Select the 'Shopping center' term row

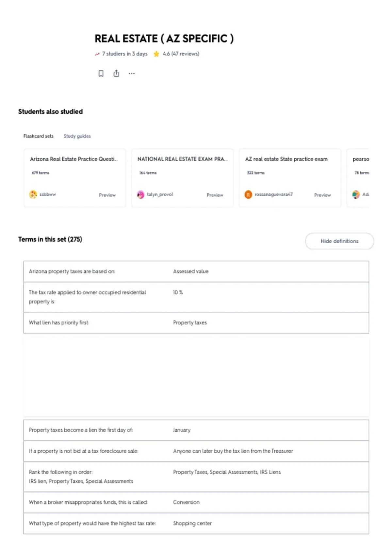tap(196, 523)
